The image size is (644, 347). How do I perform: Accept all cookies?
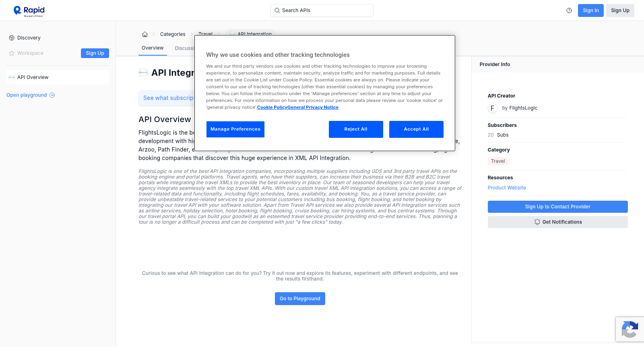click(416, 129)
